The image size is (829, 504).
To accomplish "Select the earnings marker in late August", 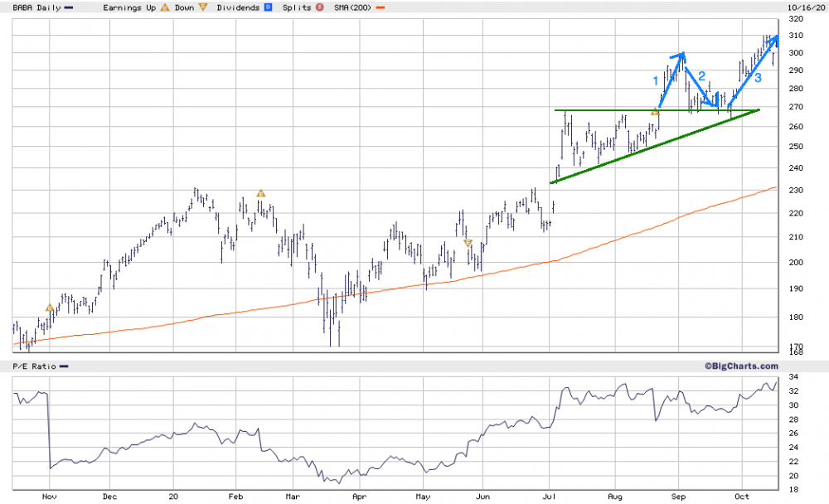I will click(x=655, y=112).
